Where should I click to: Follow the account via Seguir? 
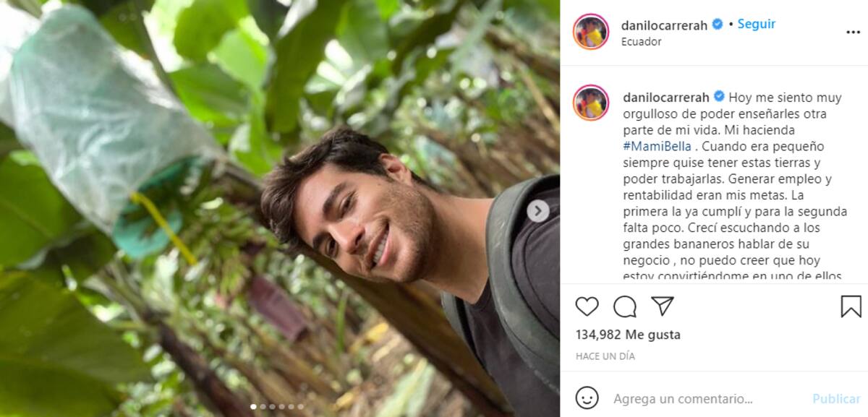point(756,24)
